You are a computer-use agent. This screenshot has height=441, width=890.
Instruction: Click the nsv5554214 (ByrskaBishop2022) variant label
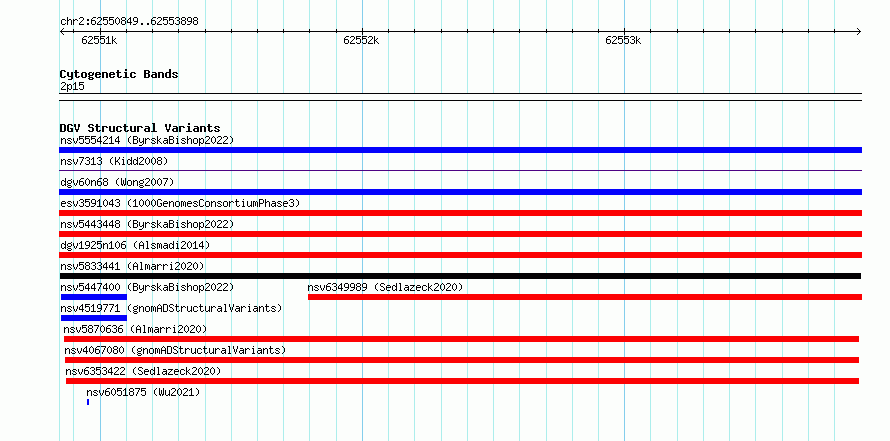point(147,140)
